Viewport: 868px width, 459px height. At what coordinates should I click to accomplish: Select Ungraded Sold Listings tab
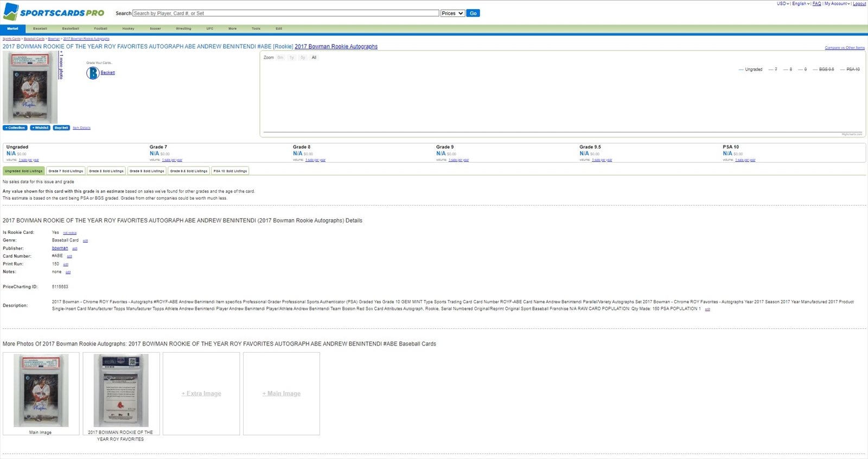click(x=23, y=171)
